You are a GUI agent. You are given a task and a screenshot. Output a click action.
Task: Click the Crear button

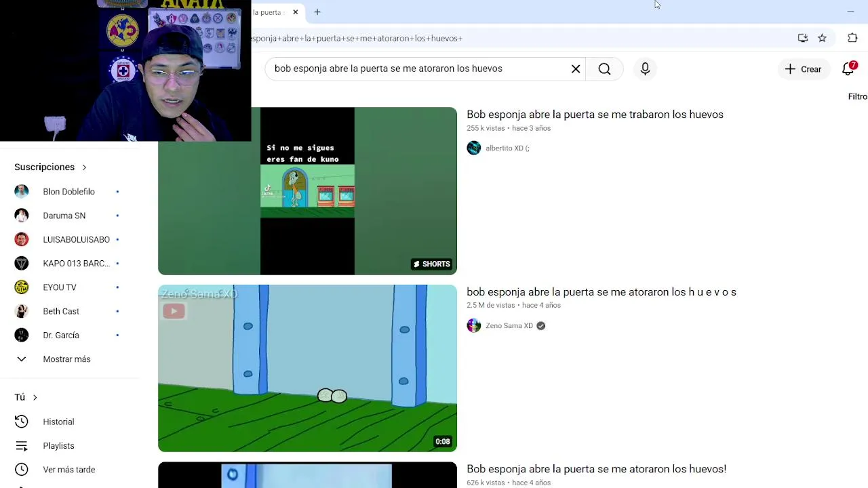[x=803, y=69]
